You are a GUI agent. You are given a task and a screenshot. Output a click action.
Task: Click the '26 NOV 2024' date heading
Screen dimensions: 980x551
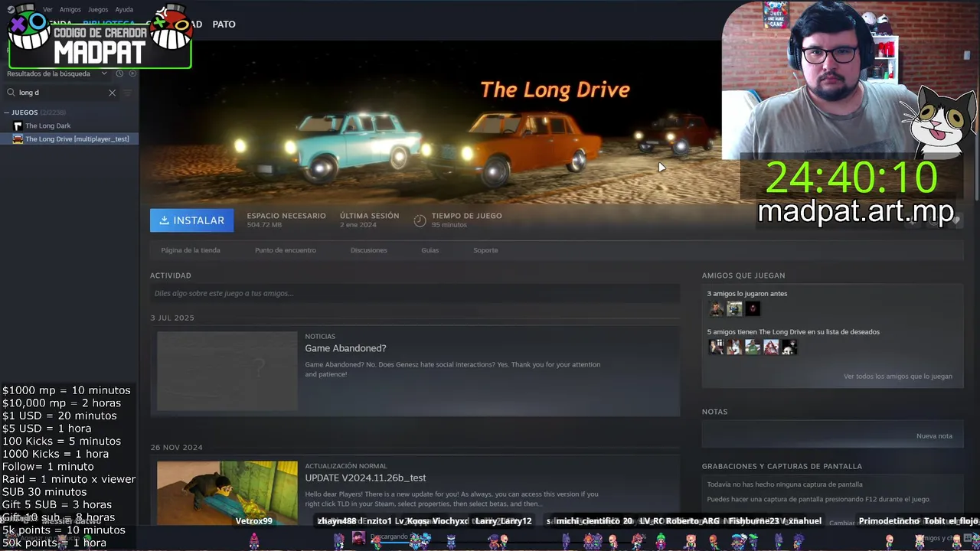coord(176,447)
